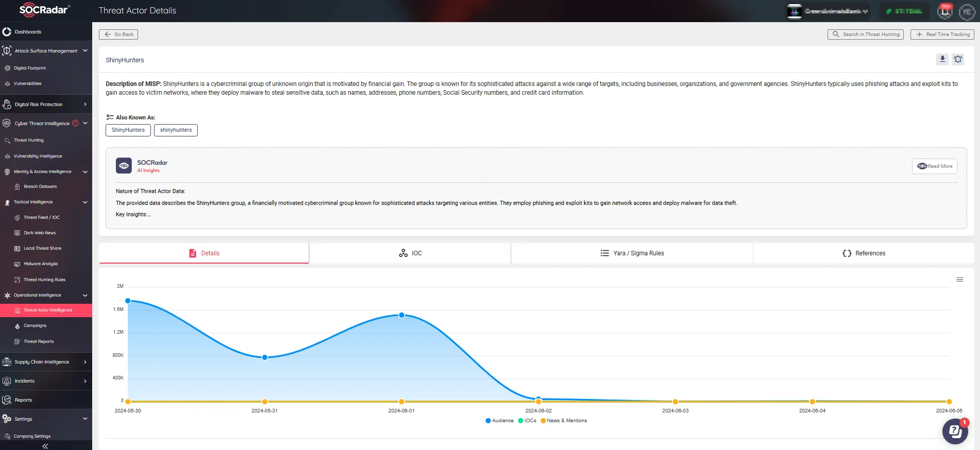Open the user profile avatar

967,11
